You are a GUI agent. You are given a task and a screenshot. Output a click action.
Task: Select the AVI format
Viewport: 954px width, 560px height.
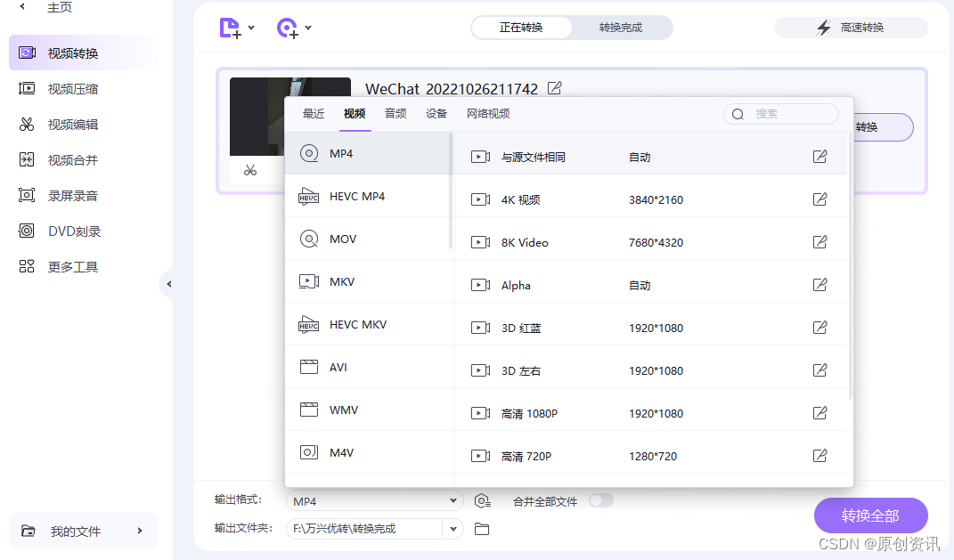[370, 368]
